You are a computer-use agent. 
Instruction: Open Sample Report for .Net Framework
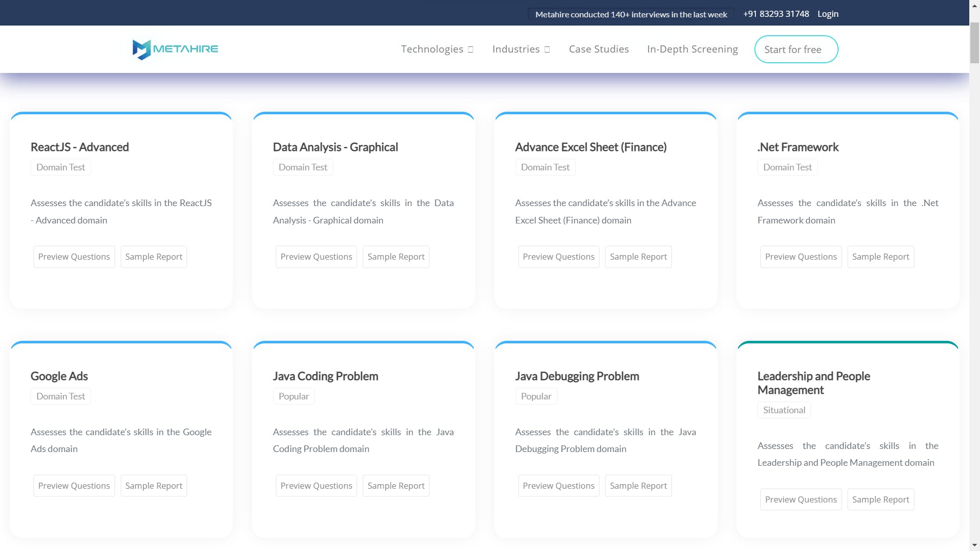(880, 257)
